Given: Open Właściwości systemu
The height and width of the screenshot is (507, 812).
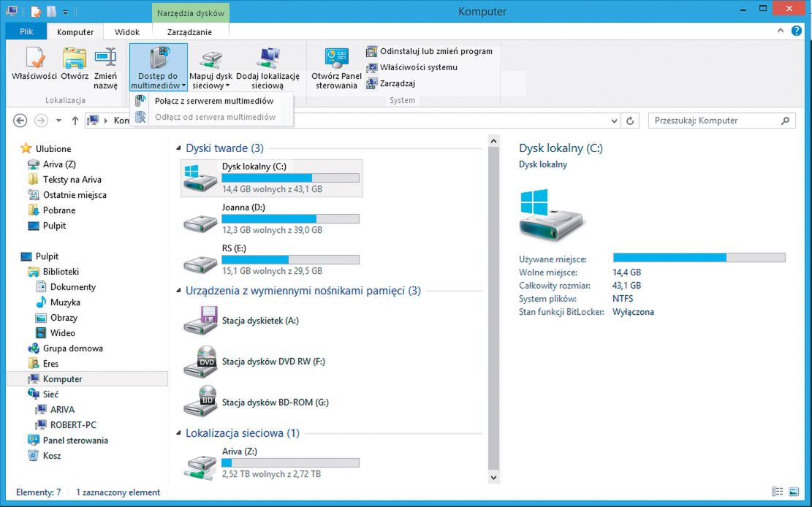Looking at the screenshot, I should pos(411,67).
